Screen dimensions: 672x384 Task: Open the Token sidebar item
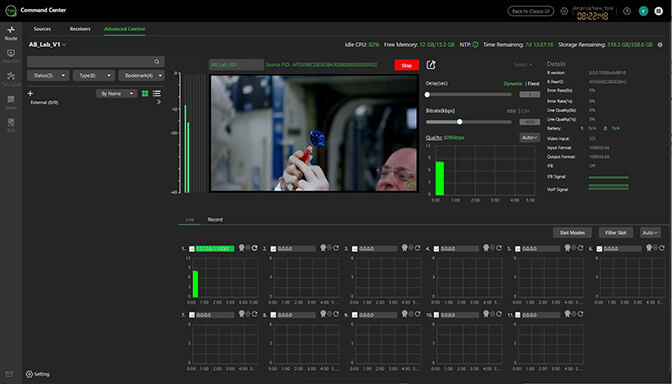[x=11, y=102]
